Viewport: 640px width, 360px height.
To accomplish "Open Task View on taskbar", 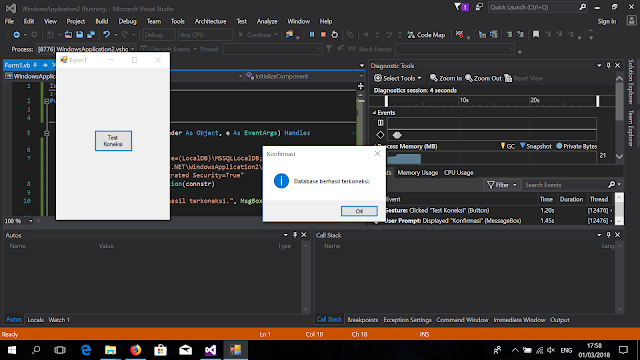I will click(x=60, y=350).
